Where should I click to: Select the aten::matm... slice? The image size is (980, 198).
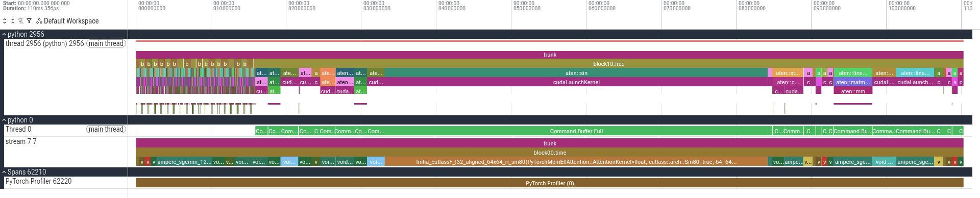click(853, 82)
